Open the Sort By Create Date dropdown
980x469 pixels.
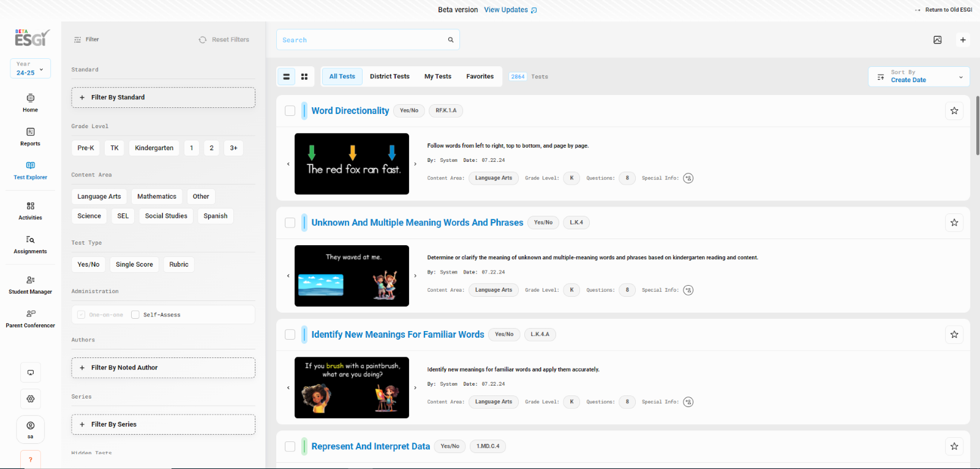coord(919,77)
